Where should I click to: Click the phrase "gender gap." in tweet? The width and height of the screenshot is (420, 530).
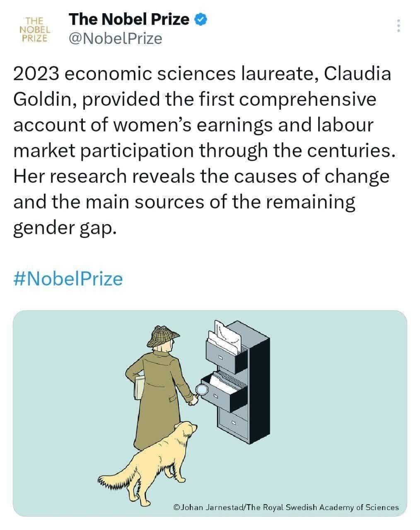point(63,228)
